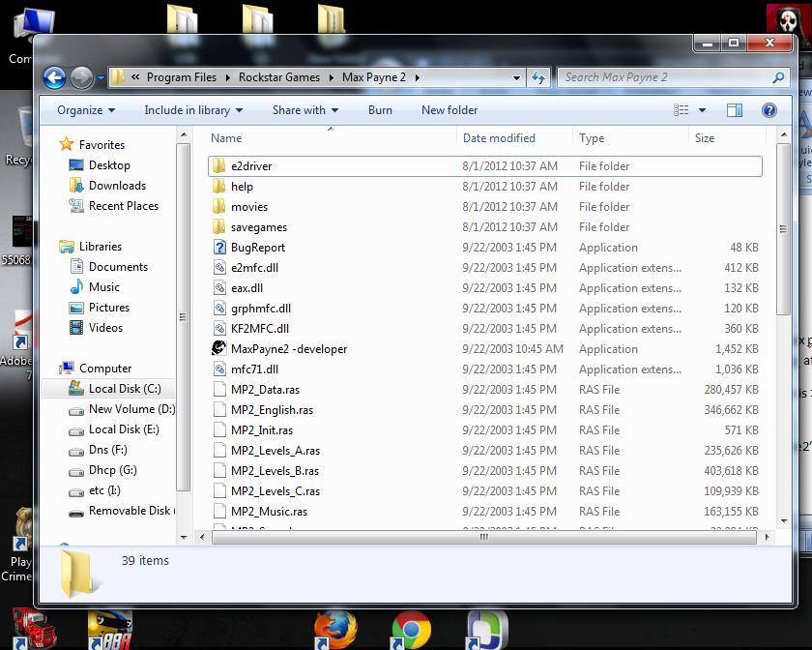
Task: Select etc (I:) drive
Action: click(104, 489)
